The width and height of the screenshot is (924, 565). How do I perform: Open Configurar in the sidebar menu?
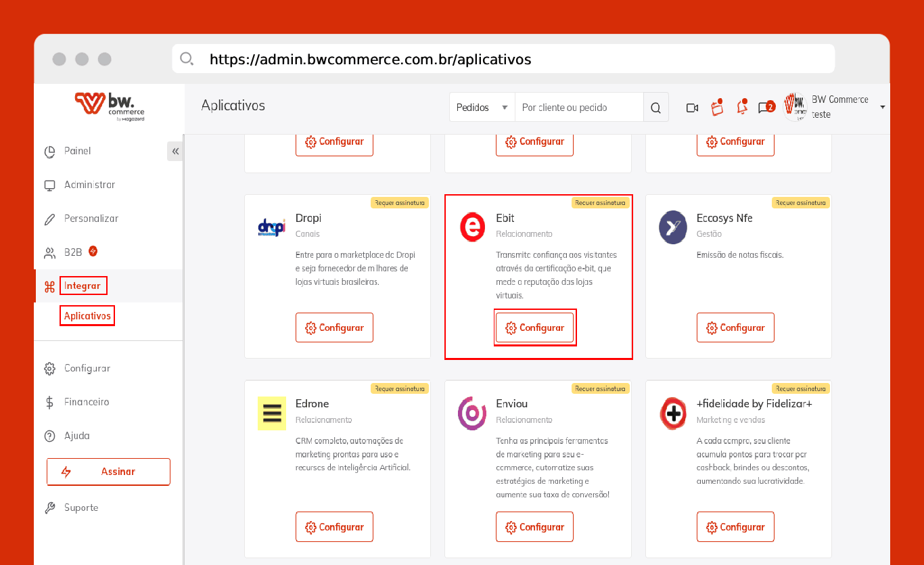[87, 368]
